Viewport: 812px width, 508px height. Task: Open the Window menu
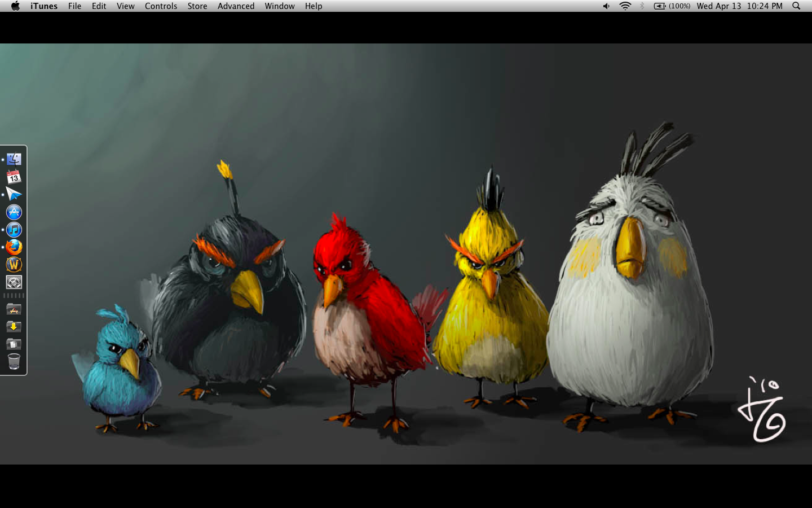pos(280,6)
